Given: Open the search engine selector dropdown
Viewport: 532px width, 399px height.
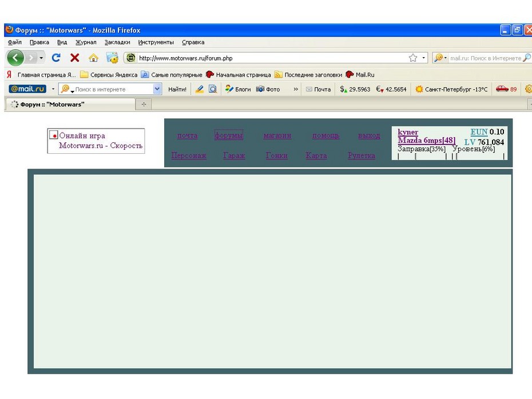Looking at the screenshot, I should tap(440, 58).
